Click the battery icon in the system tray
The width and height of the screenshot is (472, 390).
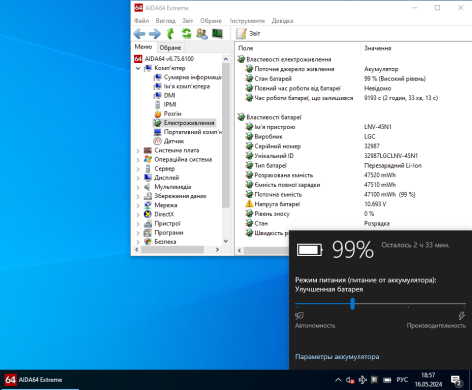387,380
